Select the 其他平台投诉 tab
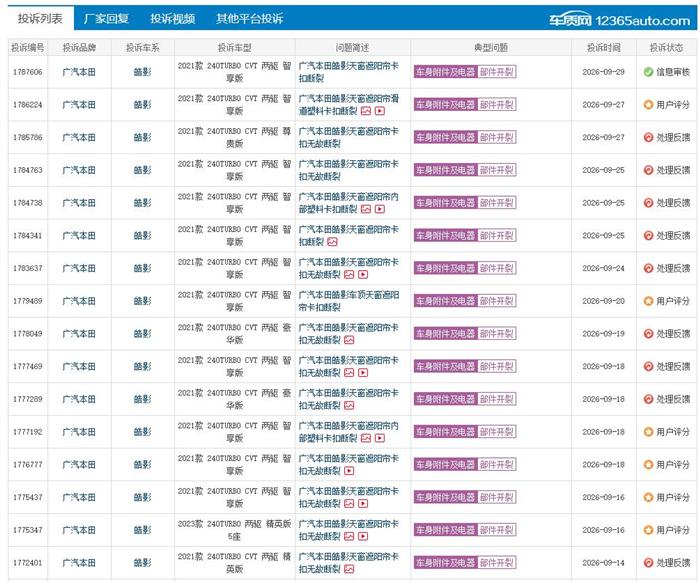 250,19
